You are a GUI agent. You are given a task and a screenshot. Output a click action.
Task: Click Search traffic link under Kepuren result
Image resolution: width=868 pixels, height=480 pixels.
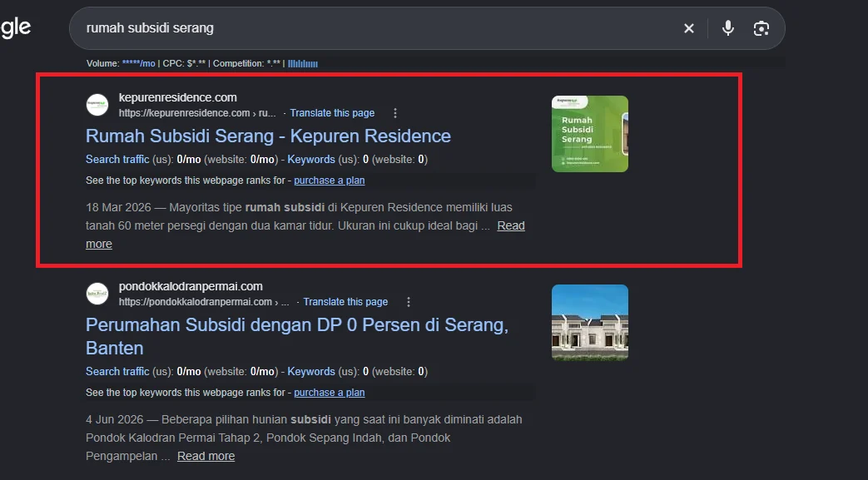[x=117, y=160]
